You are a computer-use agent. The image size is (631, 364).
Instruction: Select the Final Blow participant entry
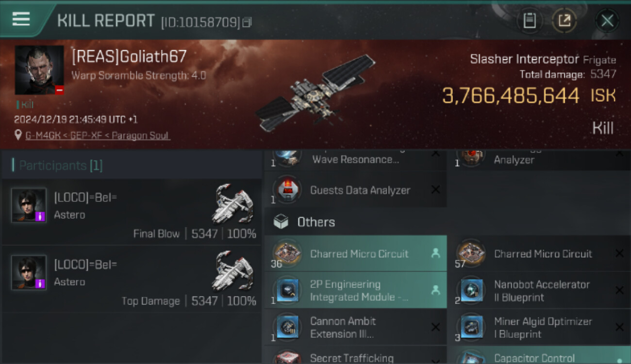coord(131,212)
